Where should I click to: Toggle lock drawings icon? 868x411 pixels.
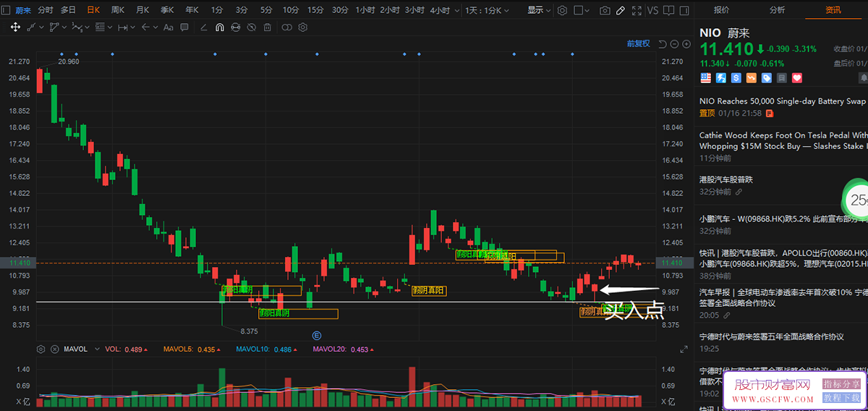pyautogui.click(x=236, y=27)
